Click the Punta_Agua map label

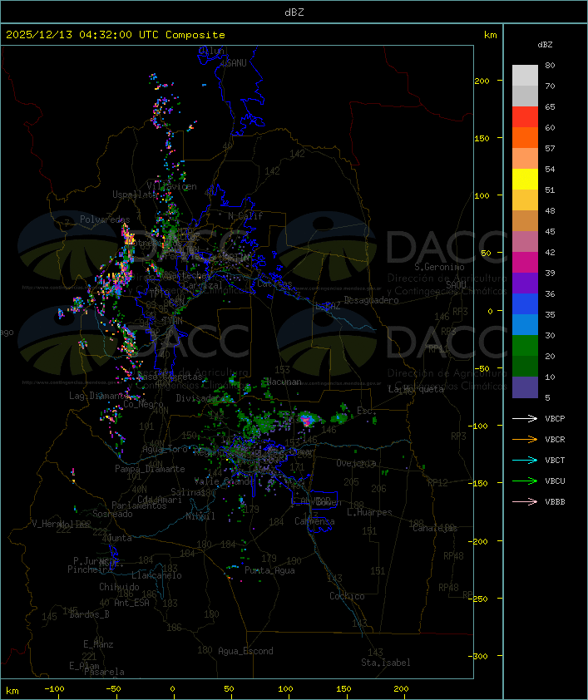click(x=269, y=570)
